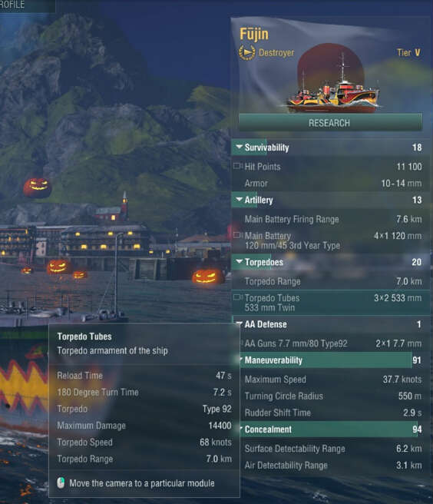Select the Main Battery 120 mm/45 row

pos(331,240)
